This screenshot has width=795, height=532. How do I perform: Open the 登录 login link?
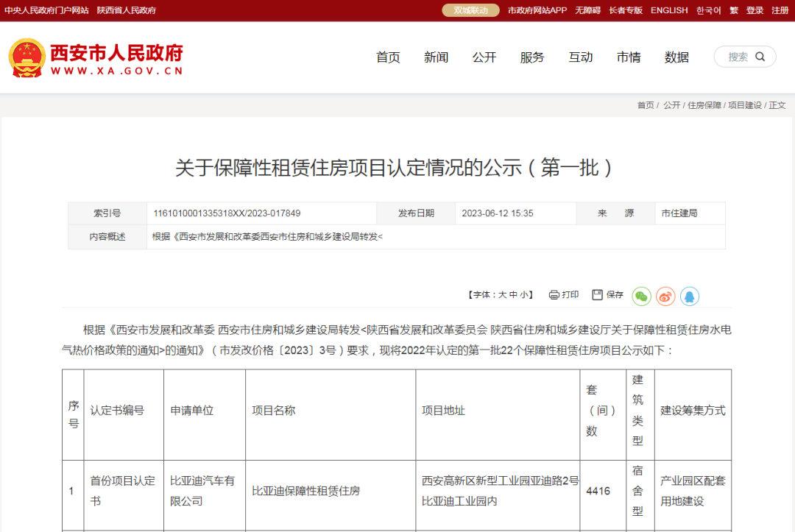[x=755, y=10]
